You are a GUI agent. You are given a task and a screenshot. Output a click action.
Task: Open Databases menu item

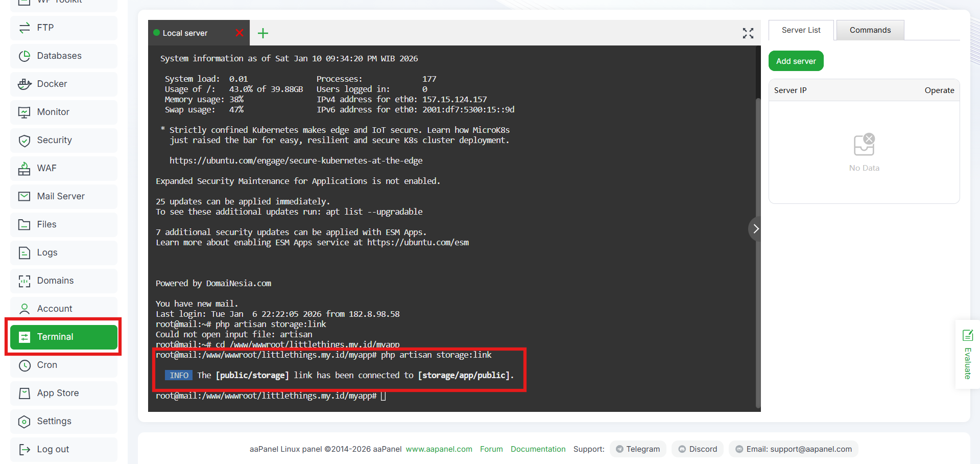(64, 56)
